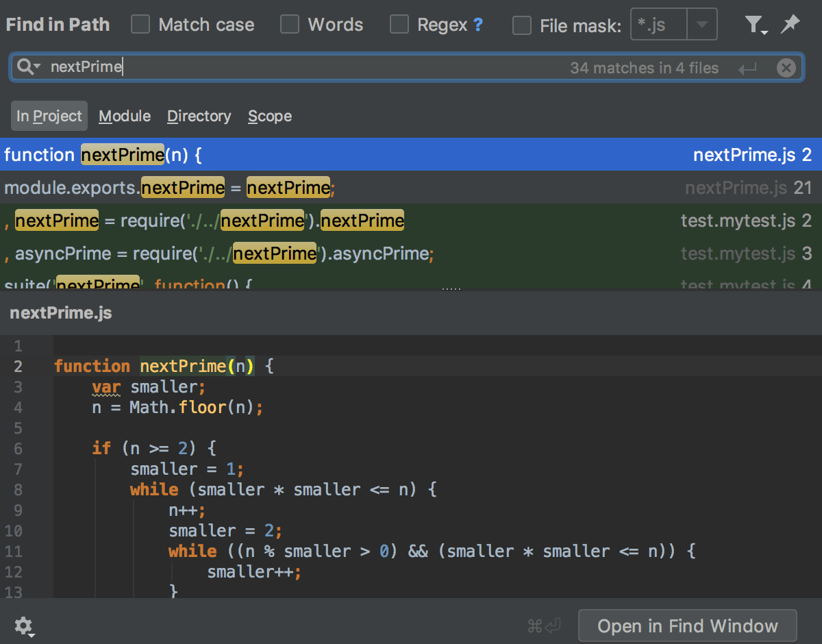Image resolution: width=822 pixels, height=644 pixels.
Task: Toggle the Regex checkbox
Action: (399, 25)
